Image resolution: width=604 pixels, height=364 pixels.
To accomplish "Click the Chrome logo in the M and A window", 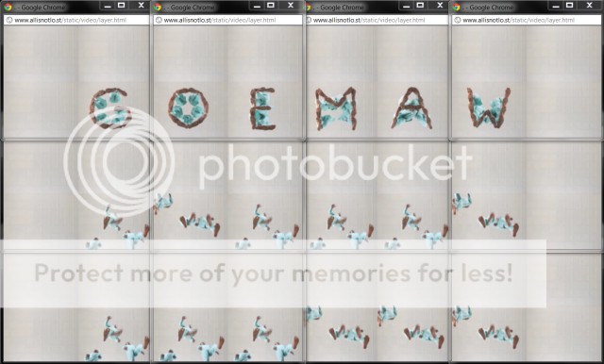I will pos(308,7).
